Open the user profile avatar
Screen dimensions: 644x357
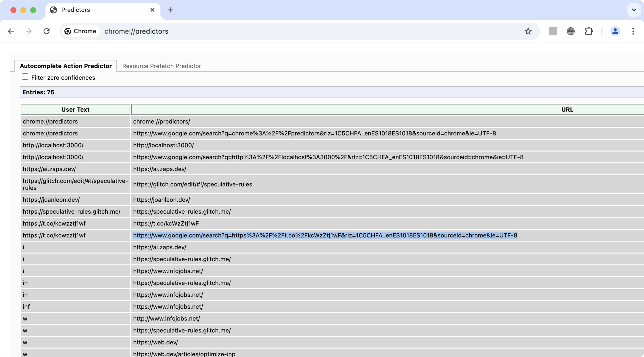click(615, 31)
